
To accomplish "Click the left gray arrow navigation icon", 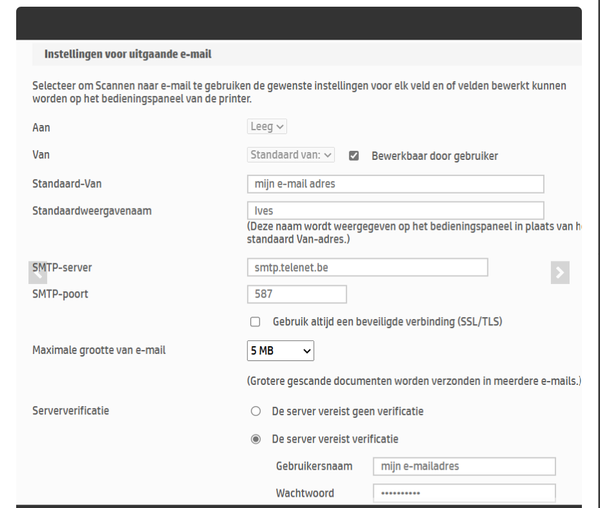I will point(38,272).
